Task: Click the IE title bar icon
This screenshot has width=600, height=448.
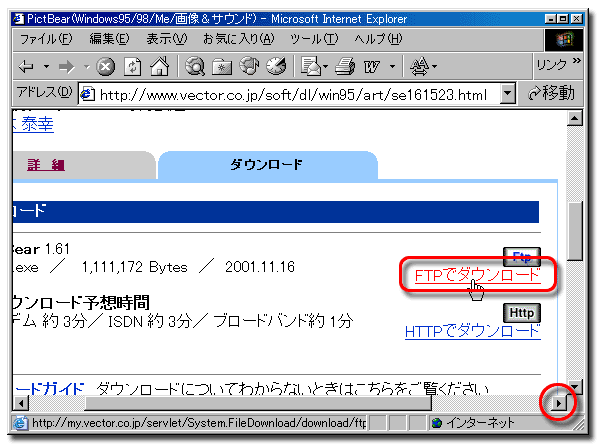Action: pyautogui.click(x=18, y=18)
